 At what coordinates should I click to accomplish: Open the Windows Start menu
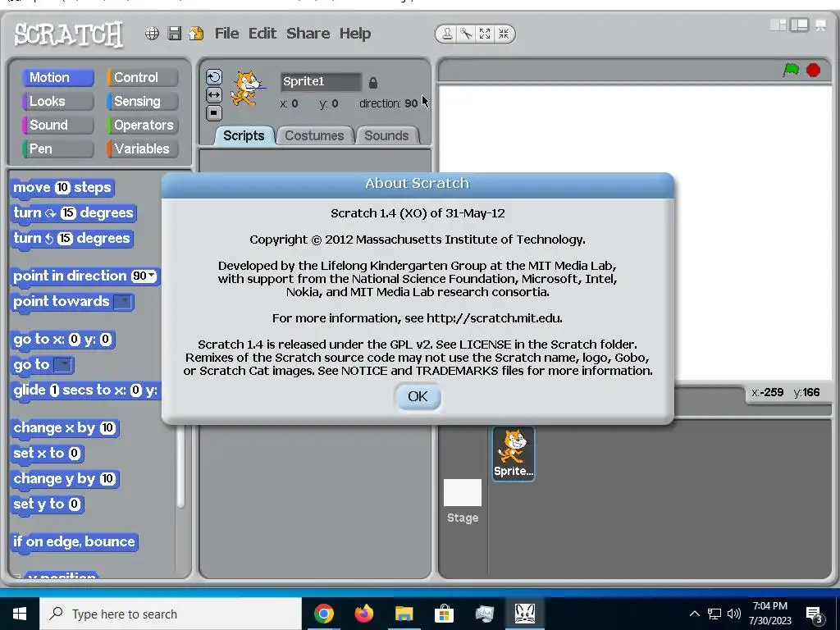20,614
